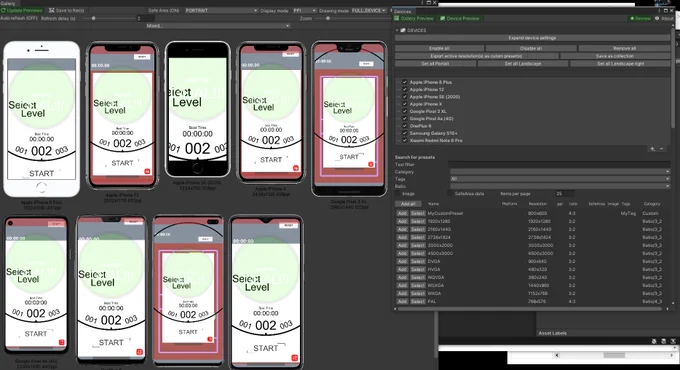680x370 pixels.
Task: Adjust the Zoom slider
Action: (x=328, y=18)
